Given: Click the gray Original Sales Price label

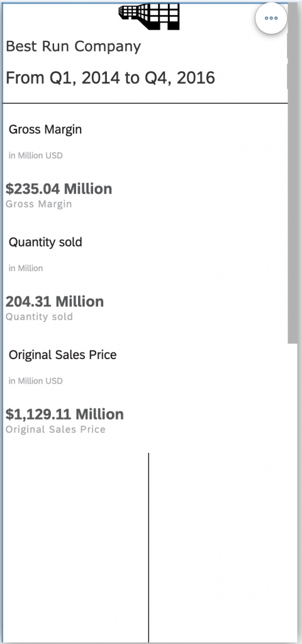Looking at the screenshot, I should (55, 429).
